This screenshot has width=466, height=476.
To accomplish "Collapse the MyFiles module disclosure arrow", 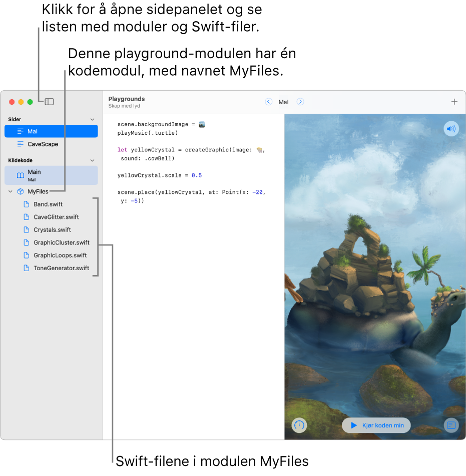I will [11, 191].
